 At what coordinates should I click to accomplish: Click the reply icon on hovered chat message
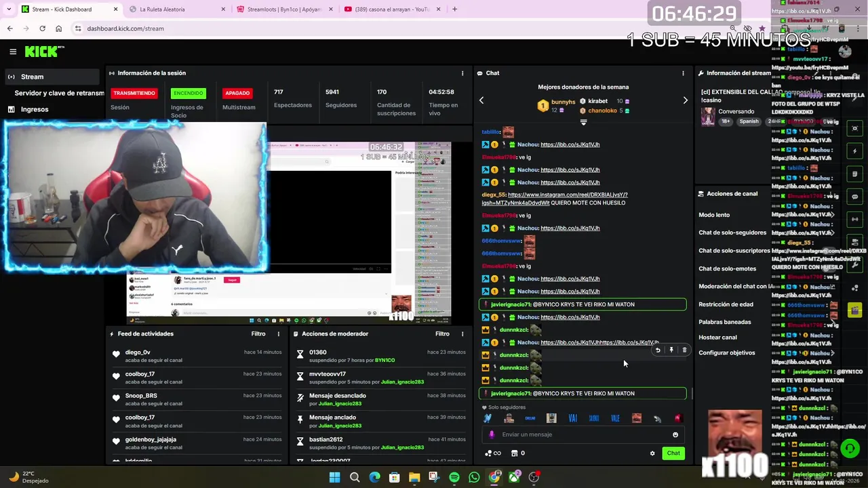[658, 350]
